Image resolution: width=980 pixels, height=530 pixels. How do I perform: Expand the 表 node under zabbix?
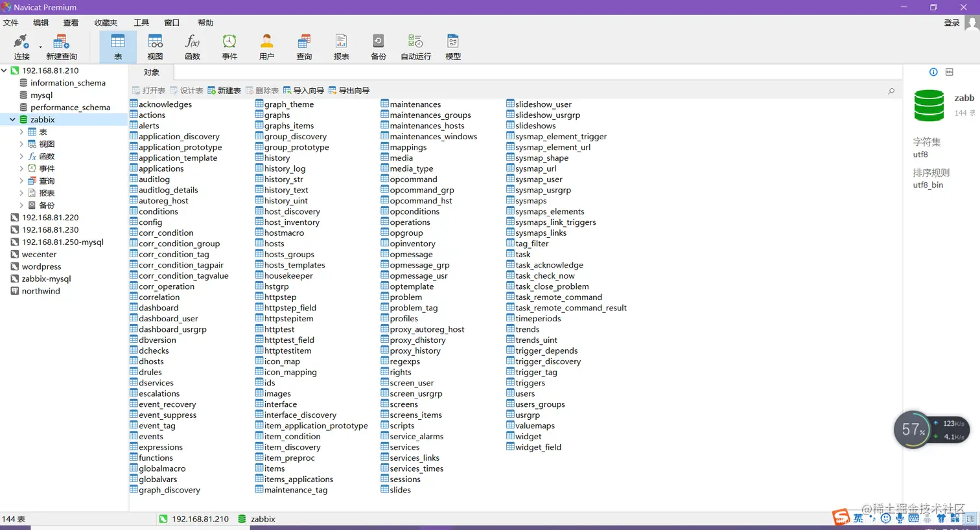coord(21,132)
